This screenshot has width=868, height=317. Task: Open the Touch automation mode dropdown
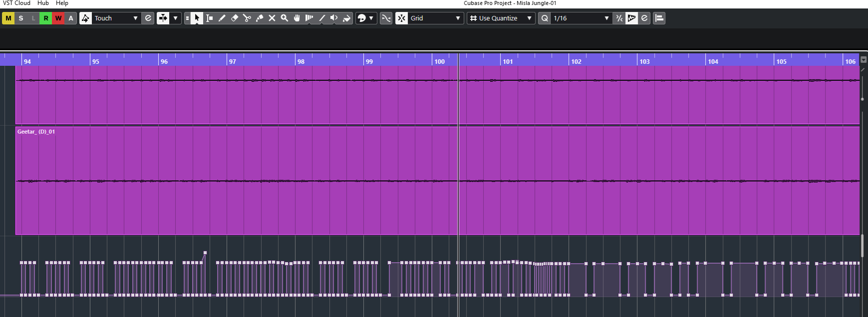[x=116, y=18]
